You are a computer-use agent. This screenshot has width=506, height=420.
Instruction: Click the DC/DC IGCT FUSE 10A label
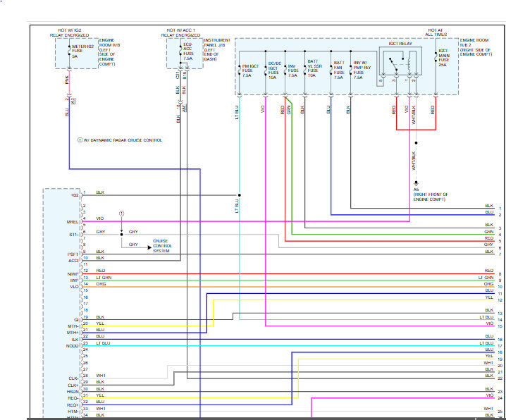coord(275,70)
